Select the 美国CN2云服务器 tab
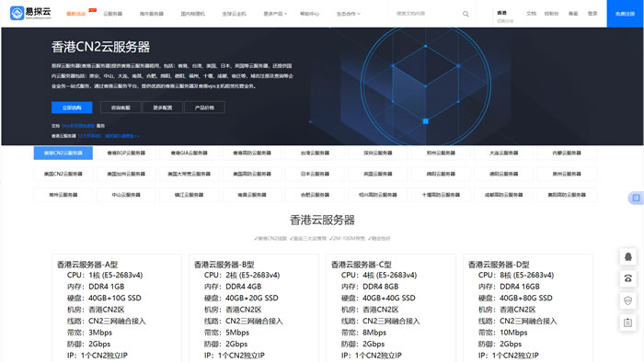Screen dimensions: 644x362 (x=63, y=174)
